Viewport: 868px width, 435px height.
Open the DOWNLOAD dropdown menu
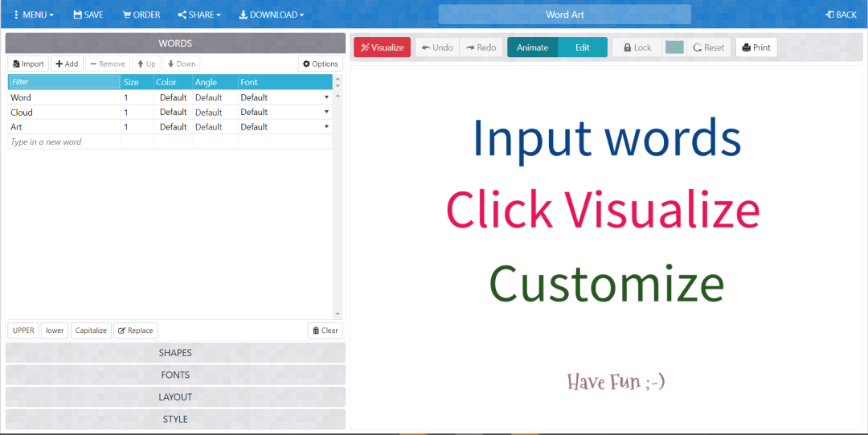(x=272, y=15)
